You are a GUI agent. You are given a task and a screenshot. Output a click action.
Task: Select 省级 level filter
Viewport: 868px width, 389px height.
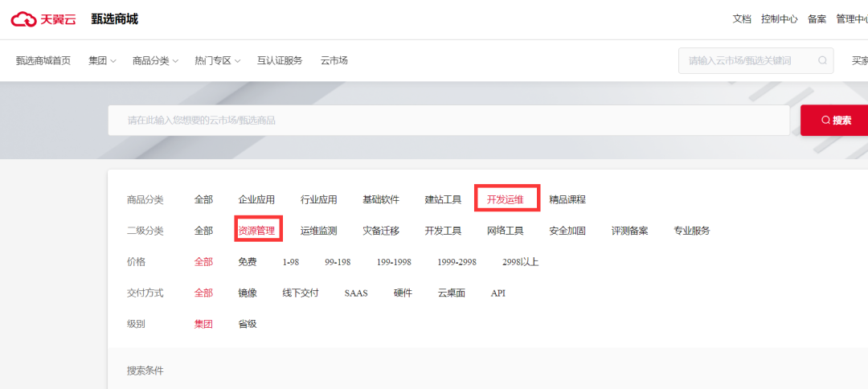248,324
